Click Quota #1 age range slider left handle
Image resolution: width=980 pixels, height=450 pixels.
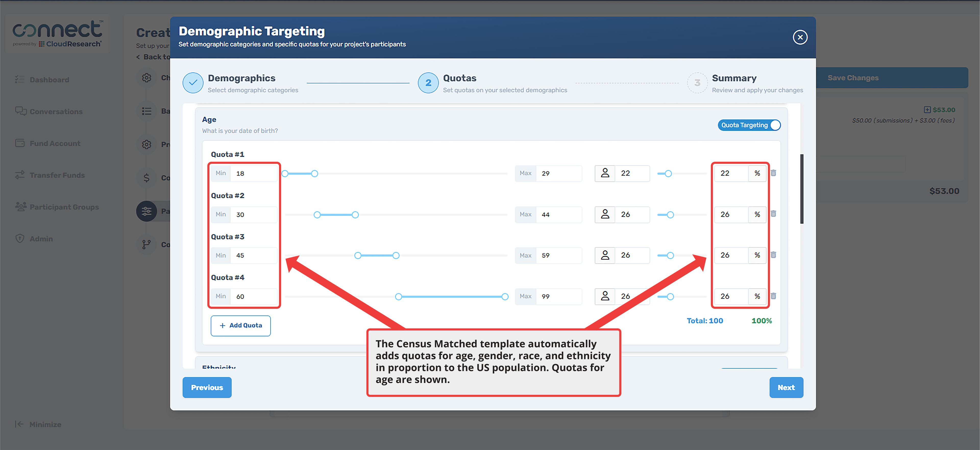(285, 173)
